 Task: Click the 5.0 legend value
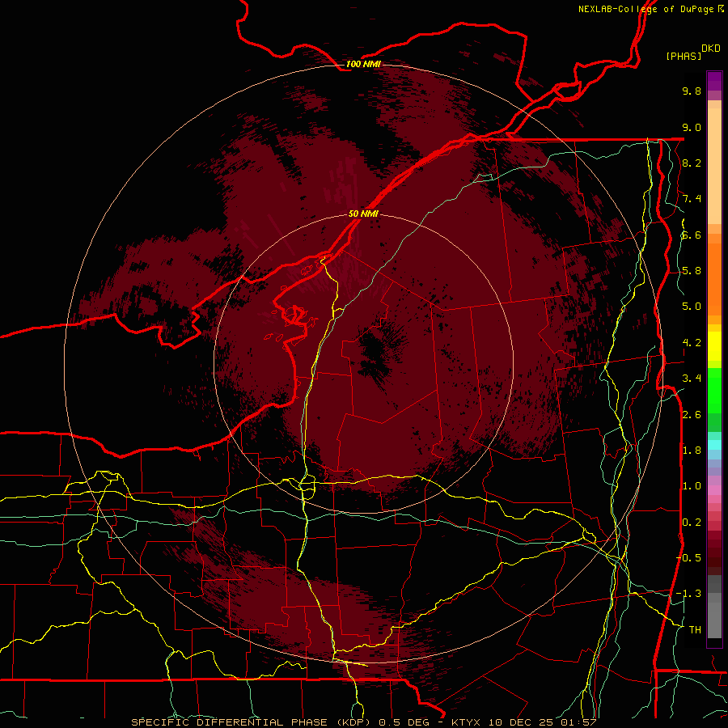pyautogui.click(x=692, y=307)
